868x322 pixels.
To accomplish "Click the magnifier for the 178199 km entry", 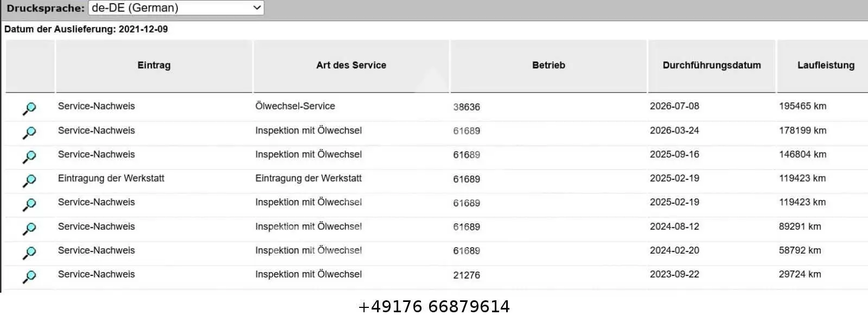I will 29,132.
